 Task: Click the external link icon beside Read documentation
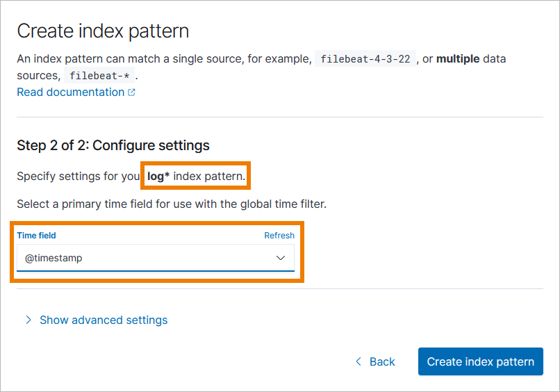point(132,92)
